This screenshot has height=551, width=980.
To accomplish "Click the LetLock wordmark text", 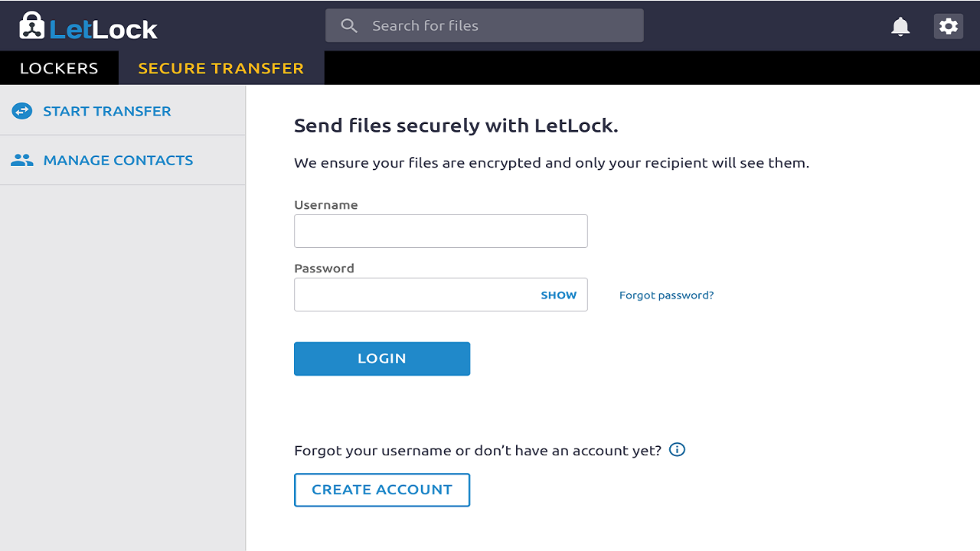I will (x=103, y=29).
